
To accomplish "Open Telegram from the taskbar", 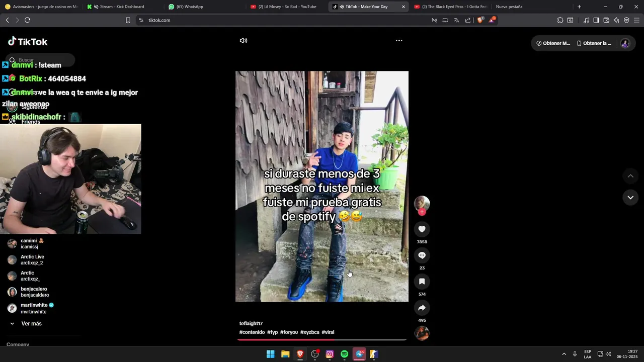I will coord(359,354).
